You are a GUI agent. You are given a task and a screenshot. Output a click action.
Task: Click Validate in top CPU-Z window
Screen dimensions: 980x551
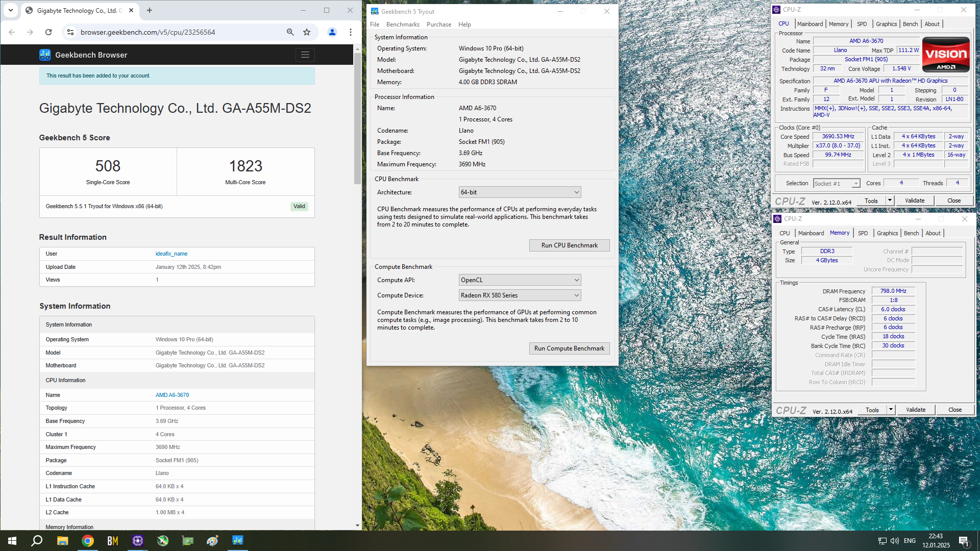(x=915, y=201)
